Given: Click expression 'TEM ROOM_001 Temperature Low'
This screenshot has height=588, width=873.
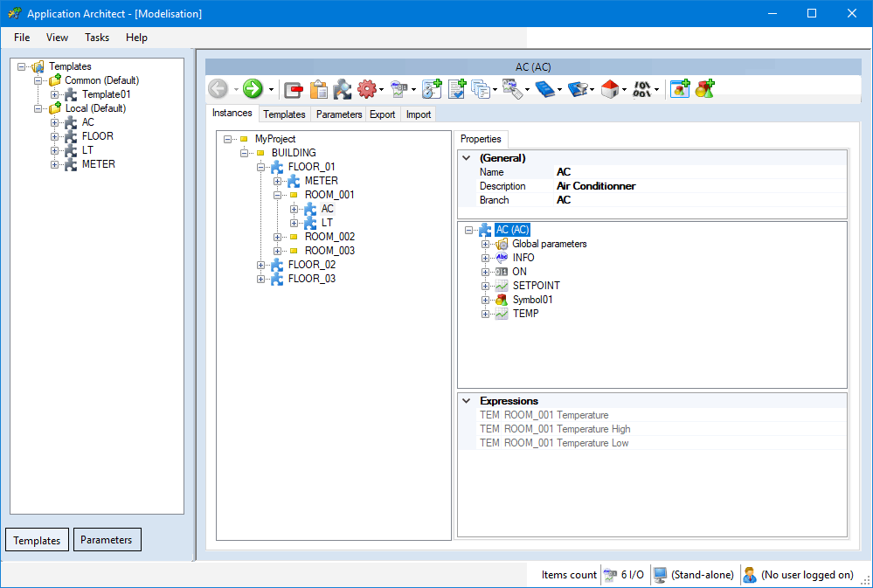Looking at the screenshot, I should click(554, 443).
